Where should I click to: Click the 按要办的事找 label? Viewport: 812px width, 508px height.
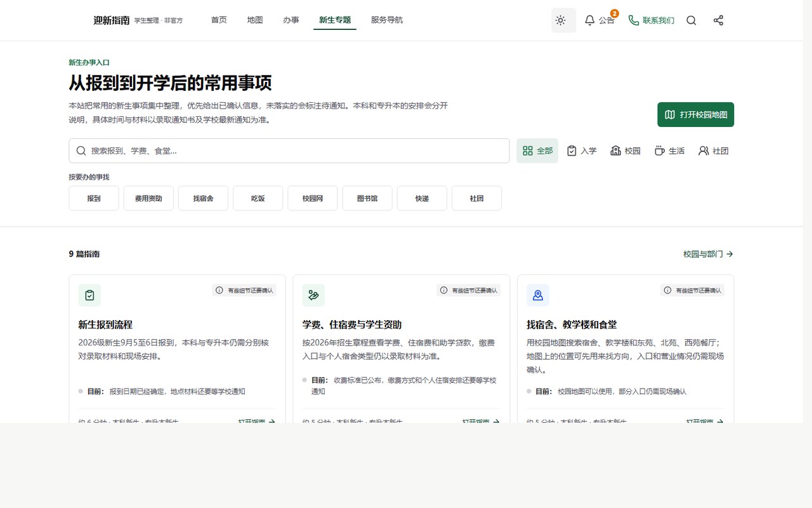tap(89, 177)
